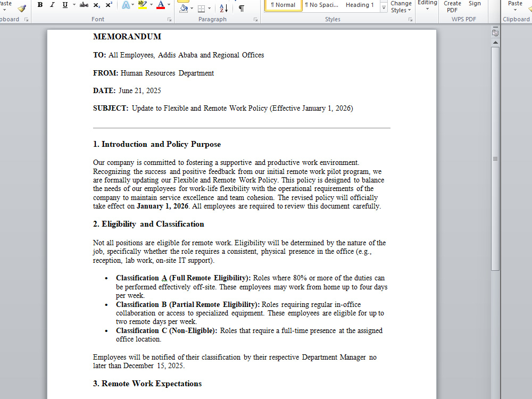Viewport: 532px width, 399px height.
Task: Click 'Human Resources Department' text
Action: click(167, 73)
